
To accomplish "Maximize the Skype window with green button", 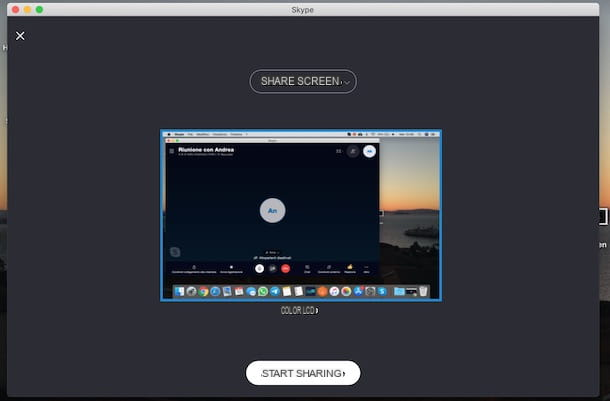I will [x=39, y=9].
